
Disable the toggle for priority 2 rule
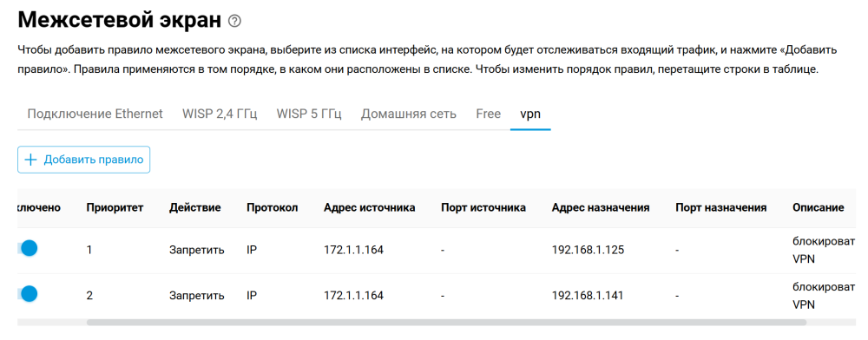pyautogui.click(x=27, y=293)
